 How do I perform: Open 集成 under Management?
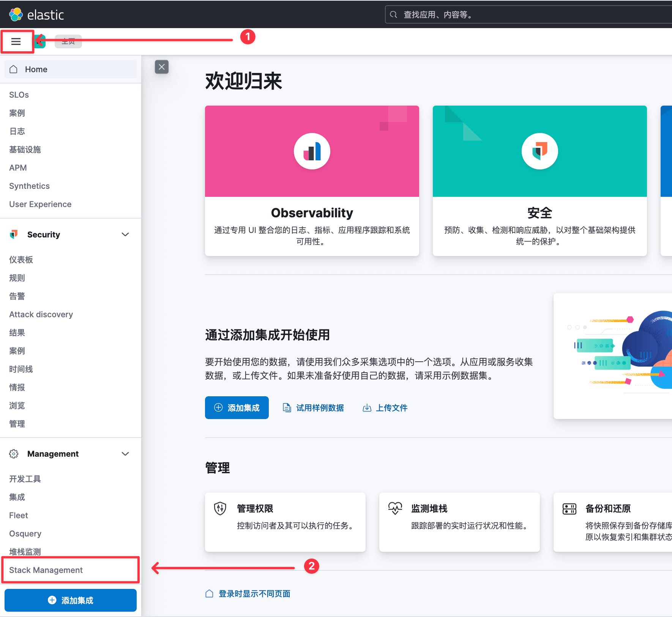(17, 497)
